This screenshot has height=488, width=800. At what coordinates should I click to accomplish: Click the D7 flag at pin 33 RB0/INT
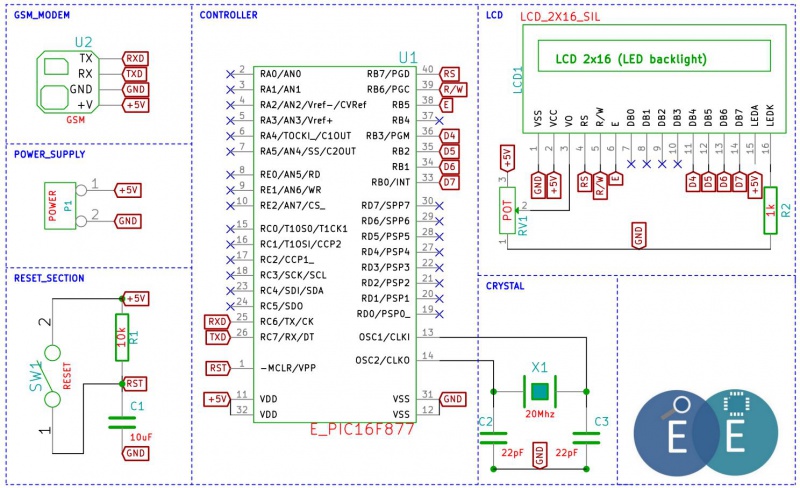click(x=449, y=182)
